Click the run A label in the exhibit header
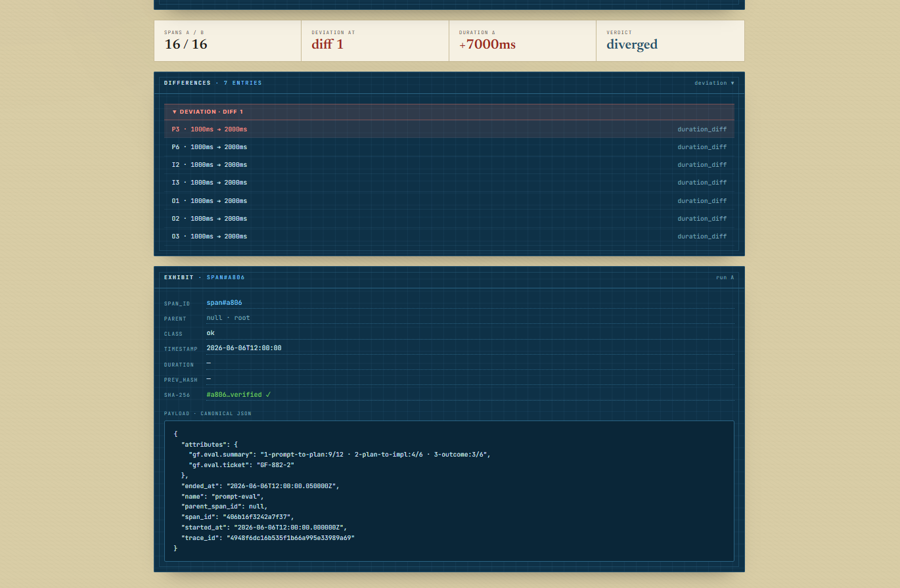 tap(725, 277)
